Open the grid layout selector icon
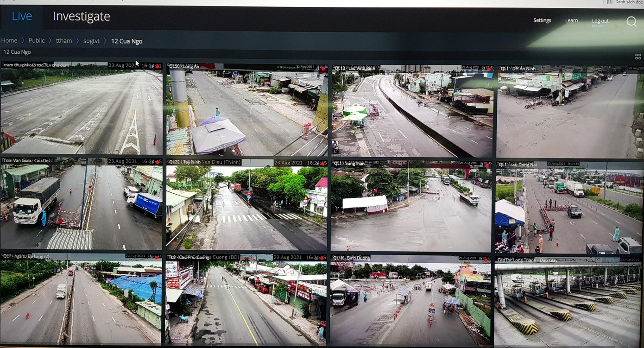 point(638,57)
